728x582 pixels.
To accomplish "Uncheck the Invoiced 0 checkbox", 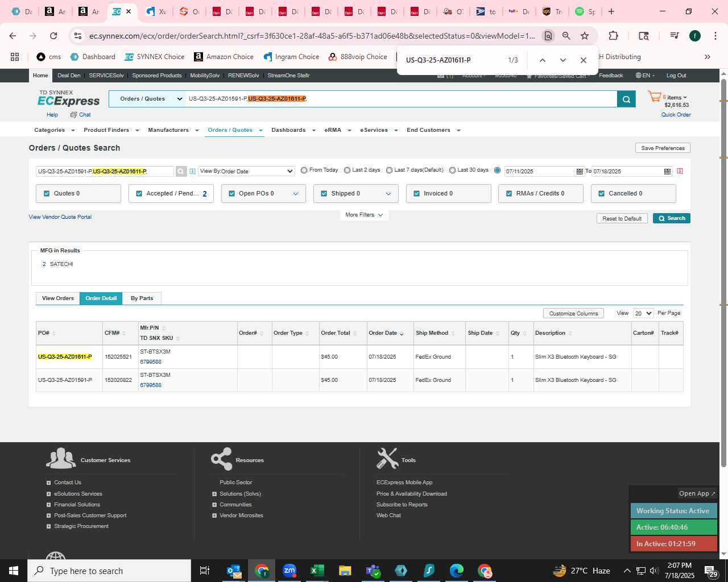I will 417,193.
